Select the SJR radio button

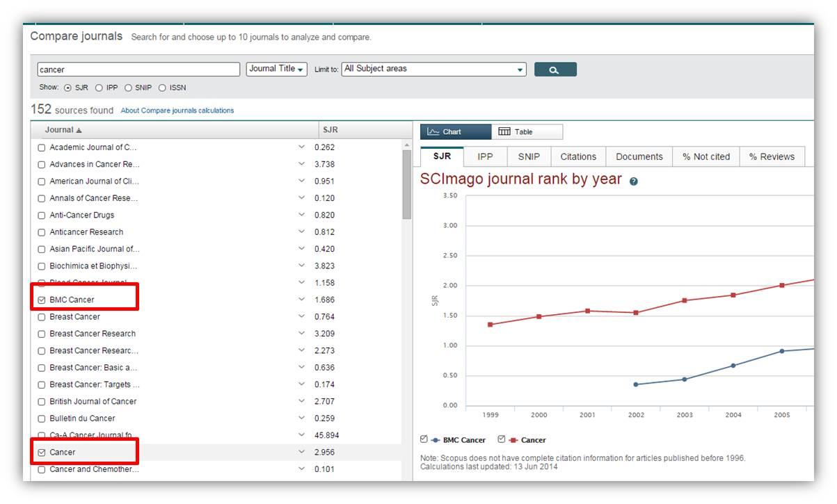click(67, 88)
